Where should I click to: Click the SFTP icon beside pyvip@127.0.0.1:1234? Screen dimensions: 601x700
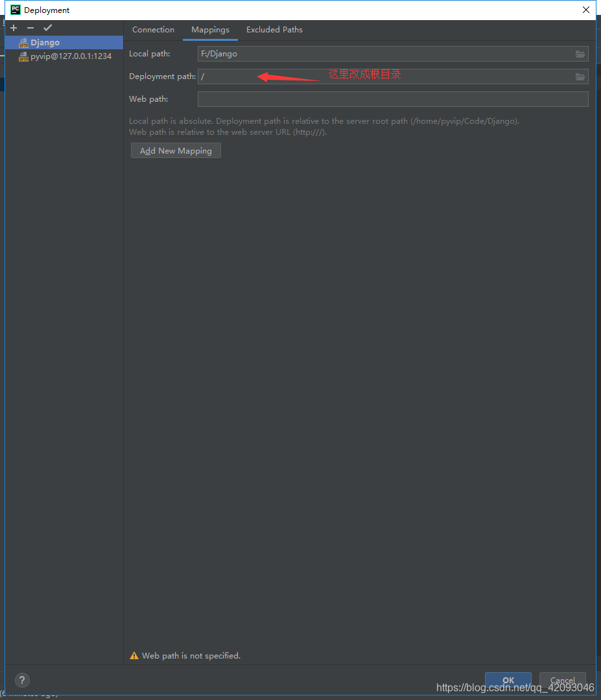tap(23, 56)
